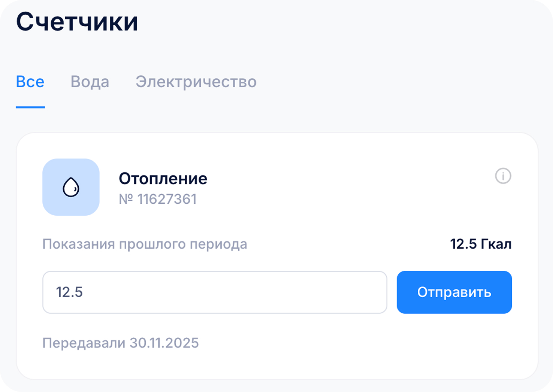Switch to the Электричество tab
This screenshot has height=392, width=553.
pos(196,82)
